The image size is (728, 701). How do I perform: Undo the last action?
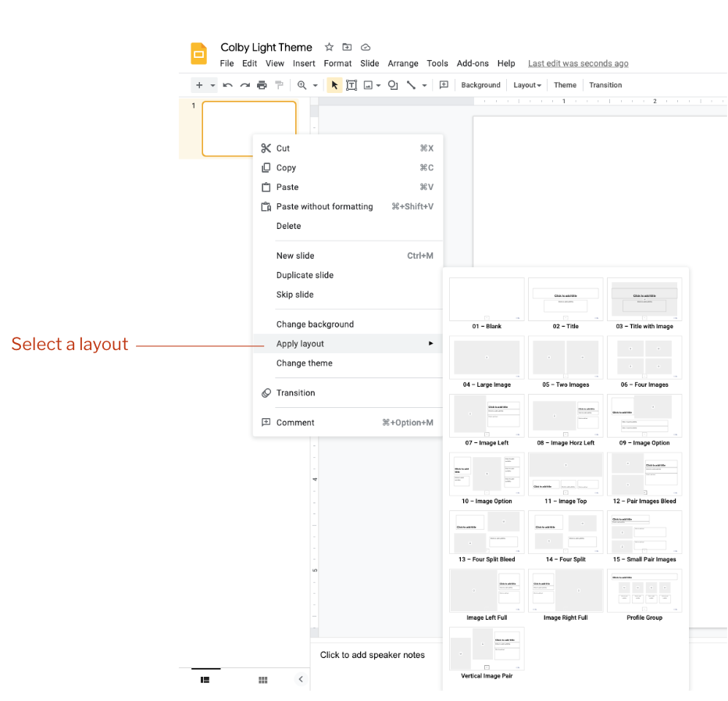[227, 85]
